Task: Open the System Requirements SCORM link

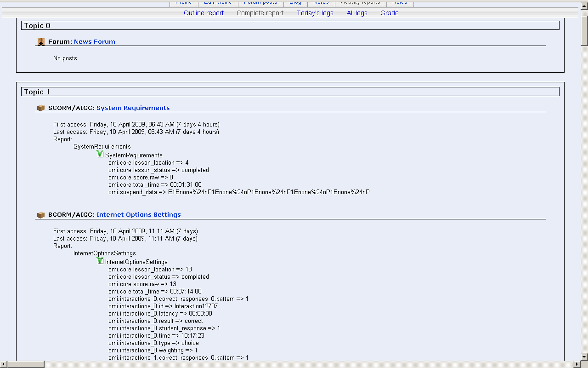Action: [x=133, y=108]
